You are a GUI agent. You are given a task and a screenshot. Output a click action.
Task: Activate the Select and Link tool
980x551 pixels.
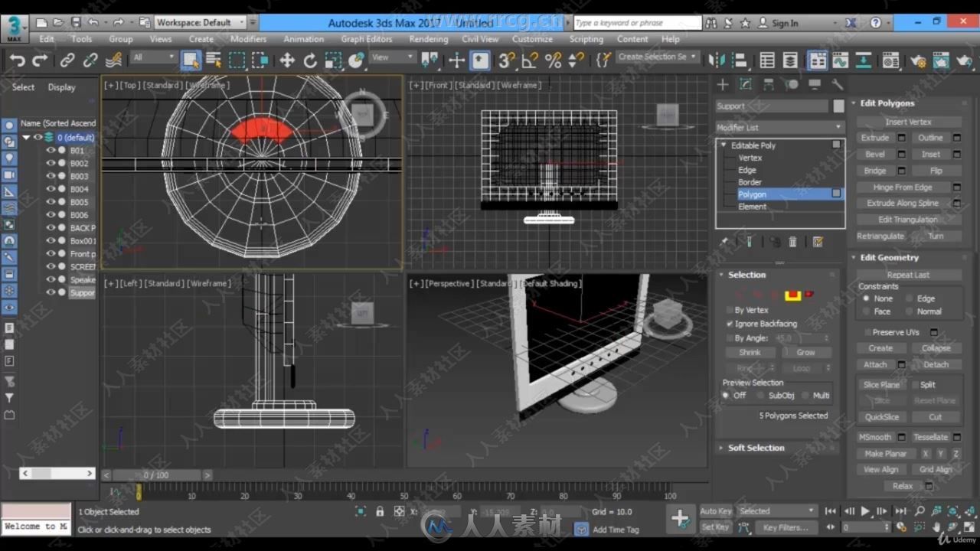tap(67, 60)
